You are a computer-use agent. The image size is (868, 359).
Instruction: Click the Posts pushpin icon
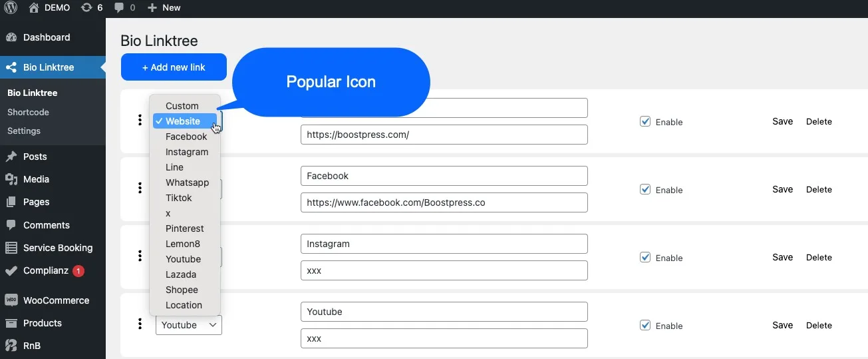coord(11,157)
